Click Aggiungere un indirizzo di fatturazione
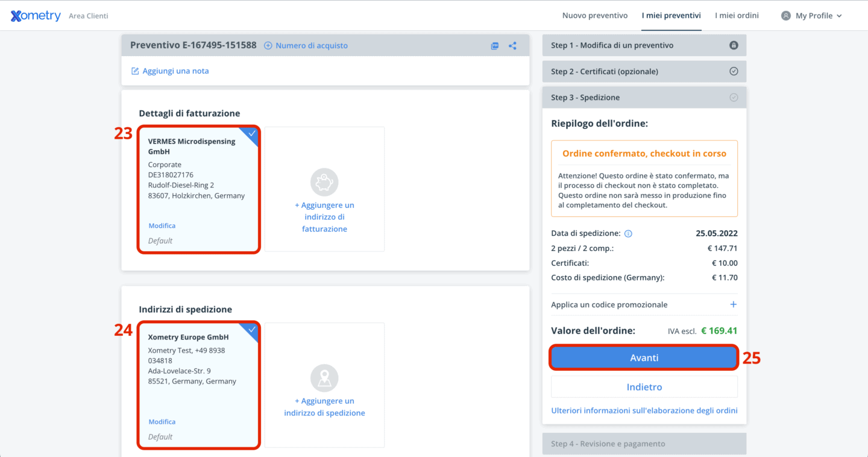This screenshot has width=868, height=457. [324, 217]
